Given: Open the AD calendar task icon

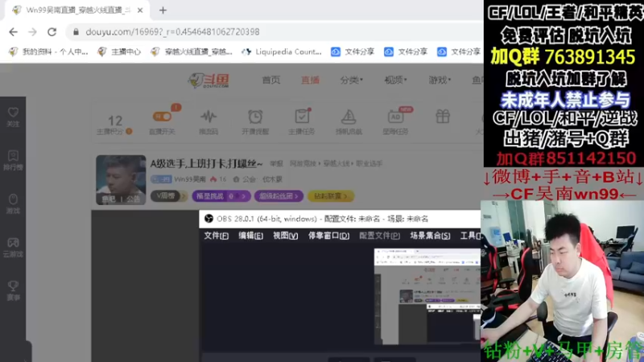Looking at the screenshot, I should coord(395,117).
